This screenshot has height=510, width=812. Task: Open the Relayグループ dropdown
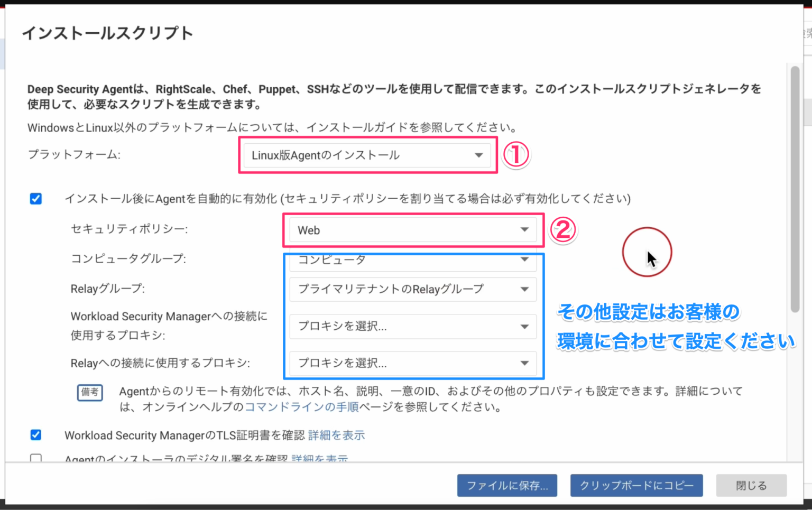point(413,289)
